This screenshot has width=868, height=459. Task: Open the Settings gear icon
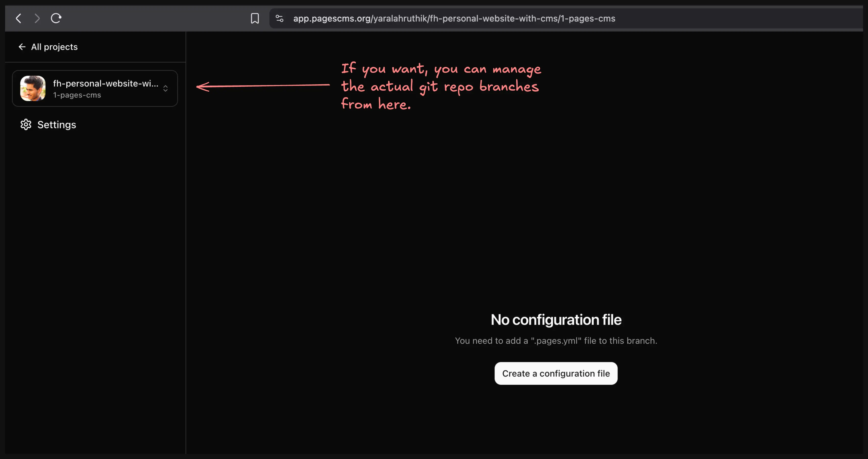[x=26, y=124]
